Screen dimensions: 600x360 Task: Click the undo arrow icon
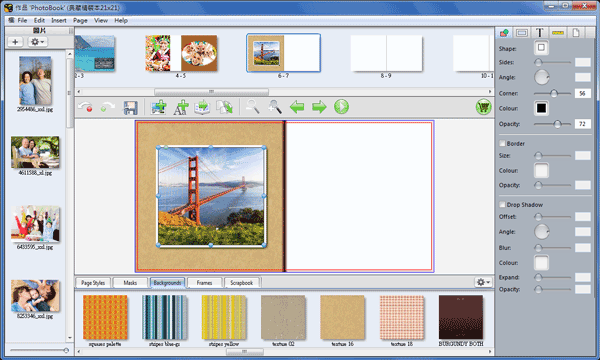click(85, 107)
